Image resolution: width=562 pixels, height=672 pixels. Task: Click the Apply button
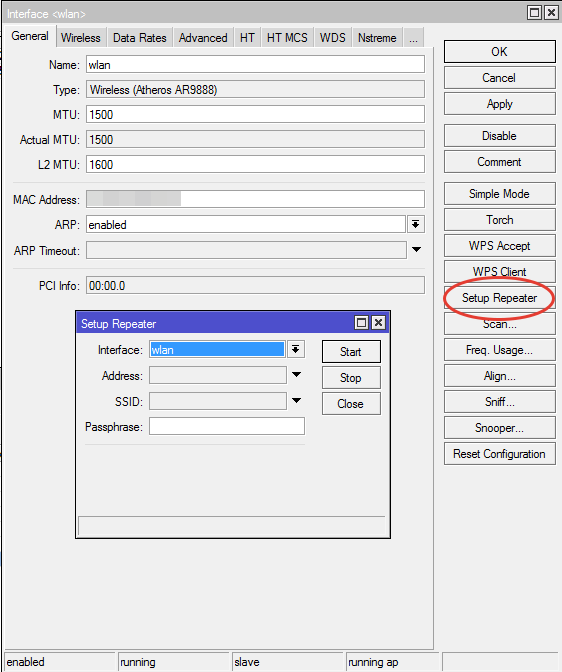(x=499, y=104)
